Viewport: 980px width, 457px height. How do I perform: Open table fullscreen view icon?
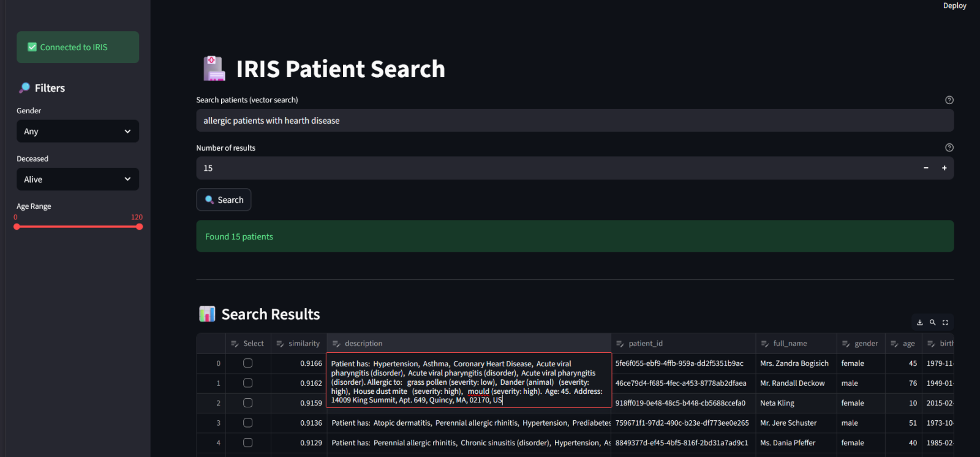tap(945, 322)
